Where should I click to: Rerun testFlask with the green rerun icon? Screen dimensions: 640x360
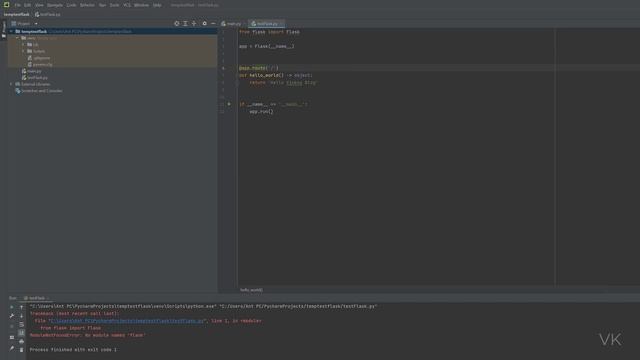coord(12,307)
